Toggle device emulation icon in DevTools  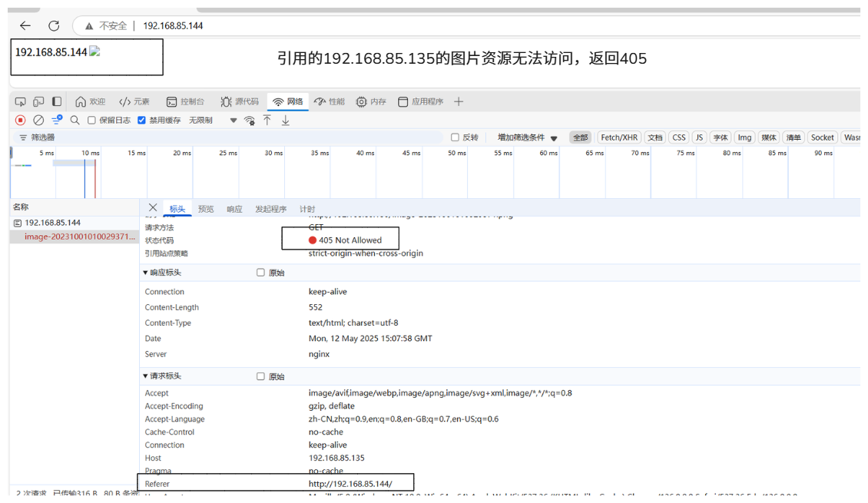(x=38, y=102)
